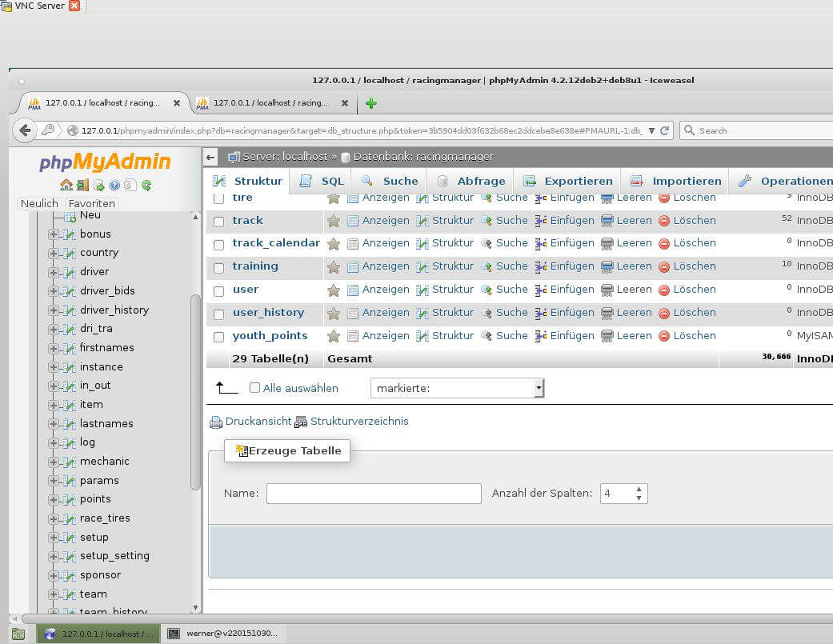This screenshot has height=644, width=833.
Task: Open phpMyAdmin documentation help icon
Action: point(114,185)
